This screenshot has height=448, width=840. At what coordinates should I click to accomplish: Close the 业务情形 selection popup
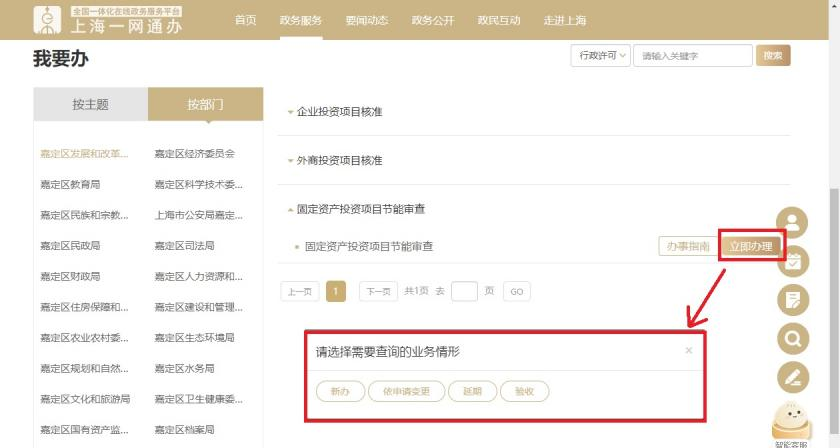pos(688,351)
